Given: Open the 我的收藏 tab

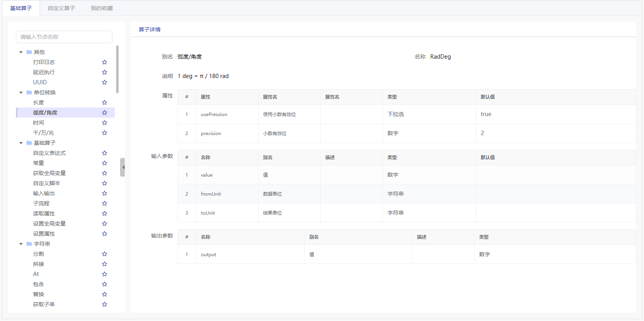Looking at the screenshot, I should (x=102, y=8).
